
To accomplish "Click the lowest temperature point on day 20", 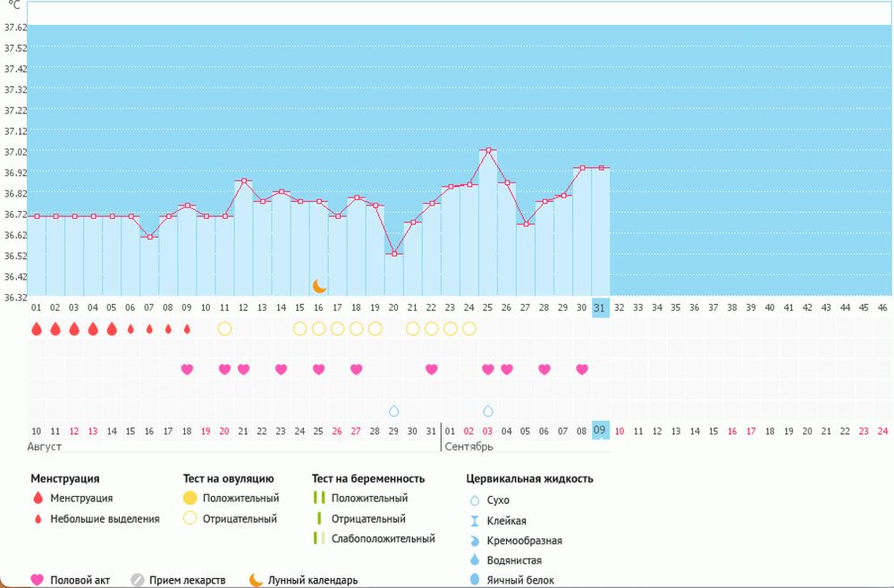I will pyautogui.click(x=394, y=254).
